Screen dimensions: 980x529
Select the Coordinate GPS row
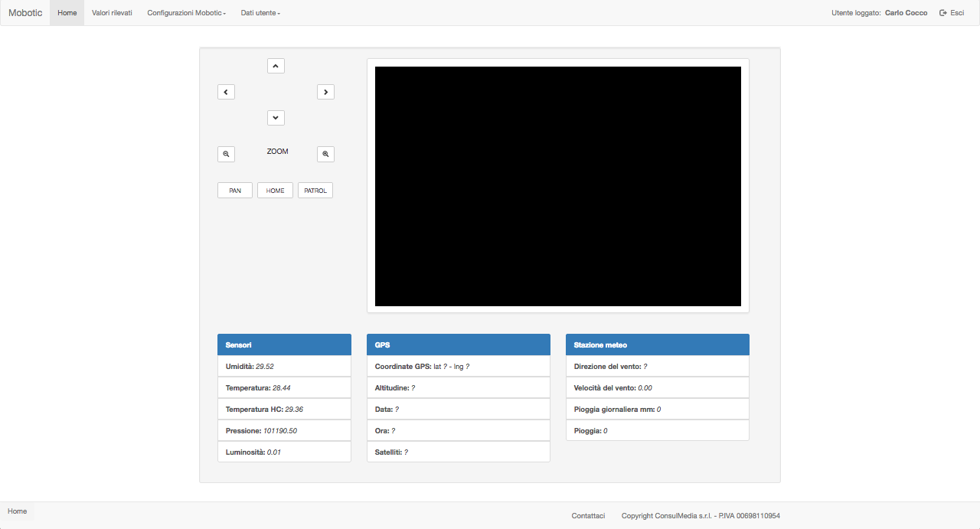point(459,366)
